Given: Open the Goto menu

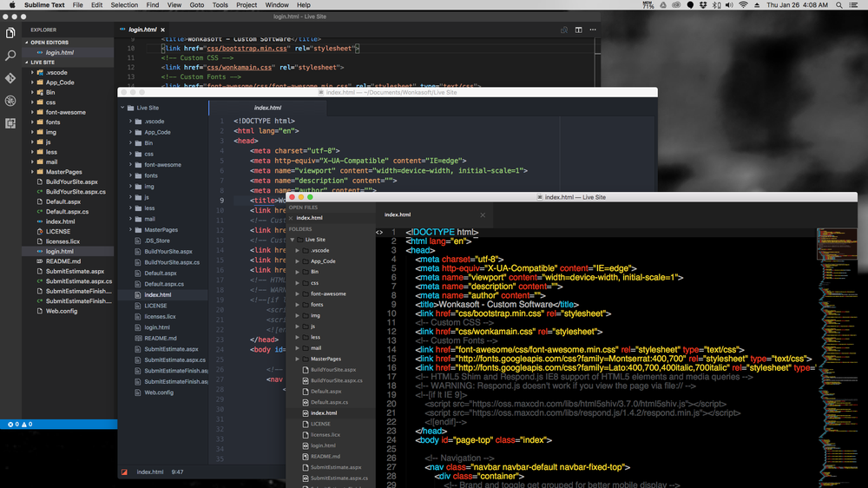Looking at the screenshot, I should [x=196, y=5].
